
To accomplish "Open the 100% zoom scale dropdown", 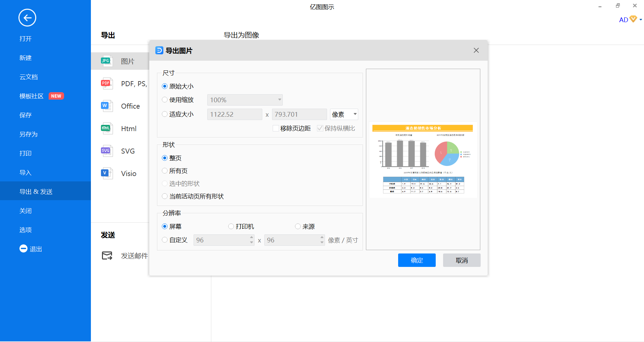I will [x=245, y=100].
